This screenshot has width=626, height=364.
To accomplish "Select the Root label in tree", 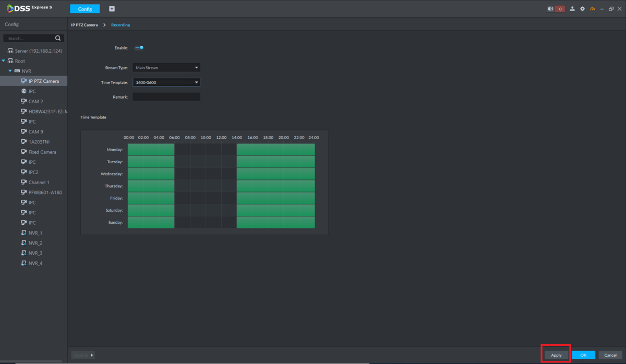I will tap(20, 61).
